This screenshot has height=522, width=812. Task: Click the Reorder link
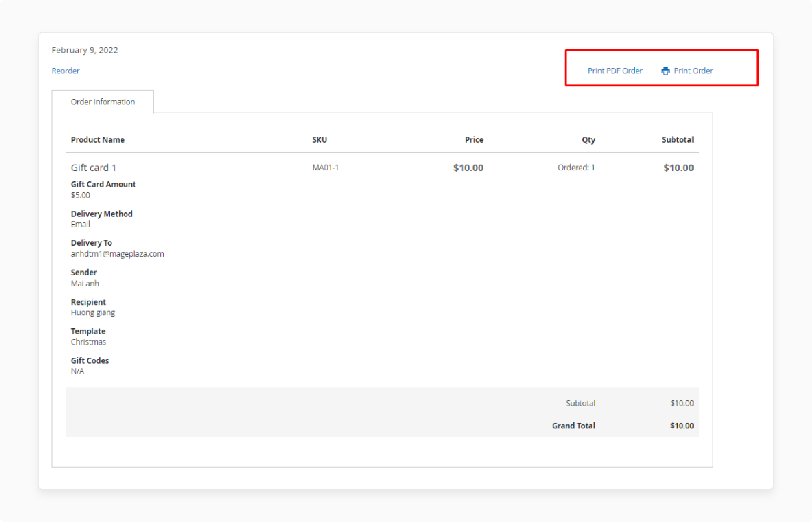[x=65, y=71]
